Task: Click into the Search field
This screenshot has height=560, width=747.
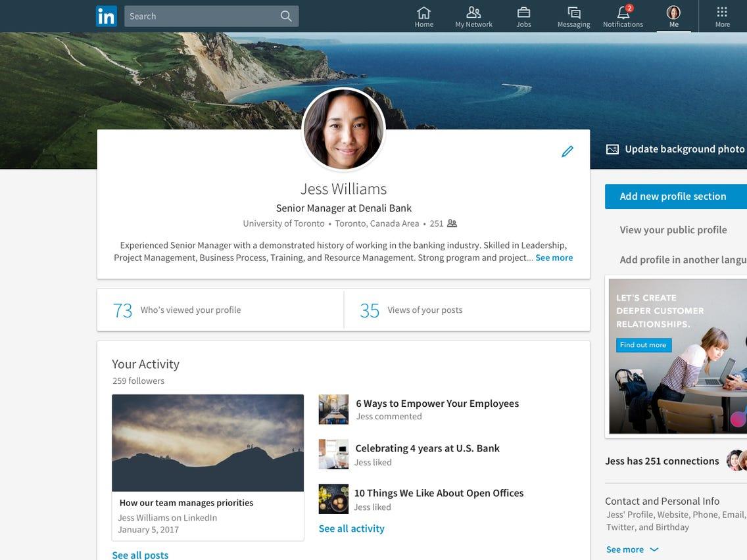Action: click(212, 16)
